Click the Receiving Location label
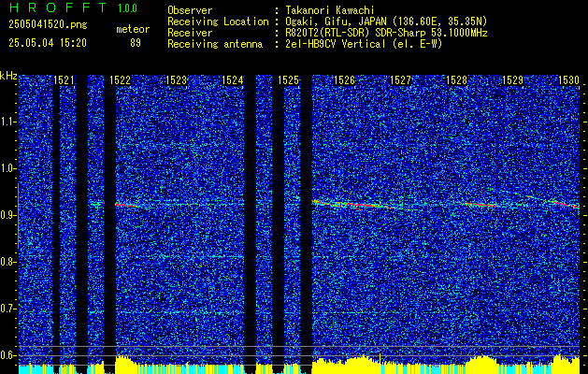The width and height of the screenshot is (588, 374). [218, 22]
